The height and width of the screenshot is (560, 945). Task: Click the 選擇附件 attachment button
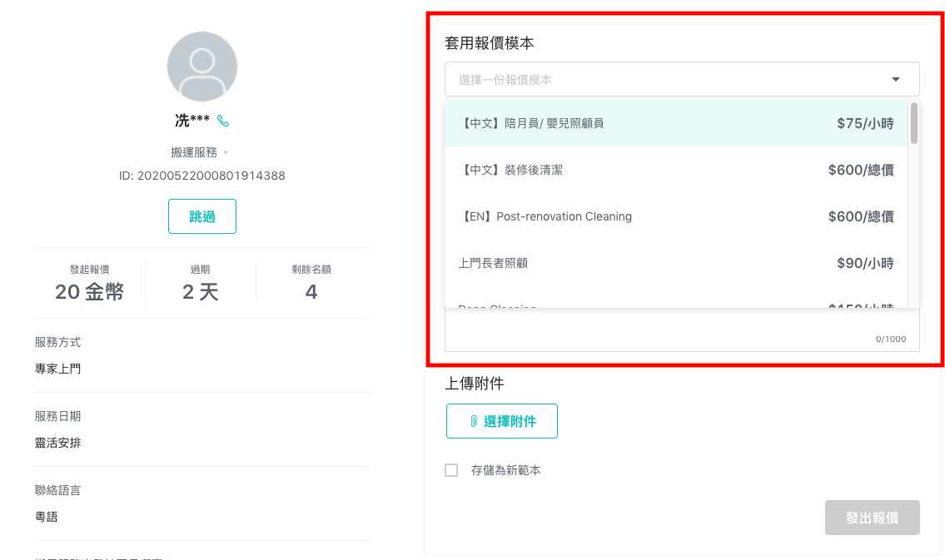click(x=501, y=421)
